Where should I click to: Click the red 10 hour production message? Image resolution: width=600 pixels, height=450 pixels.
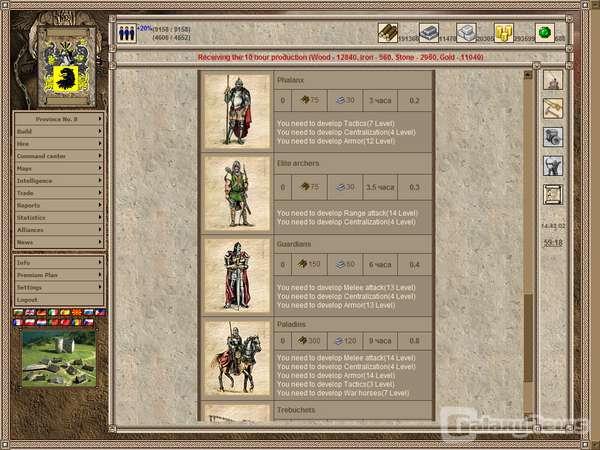tap(341, 57)
